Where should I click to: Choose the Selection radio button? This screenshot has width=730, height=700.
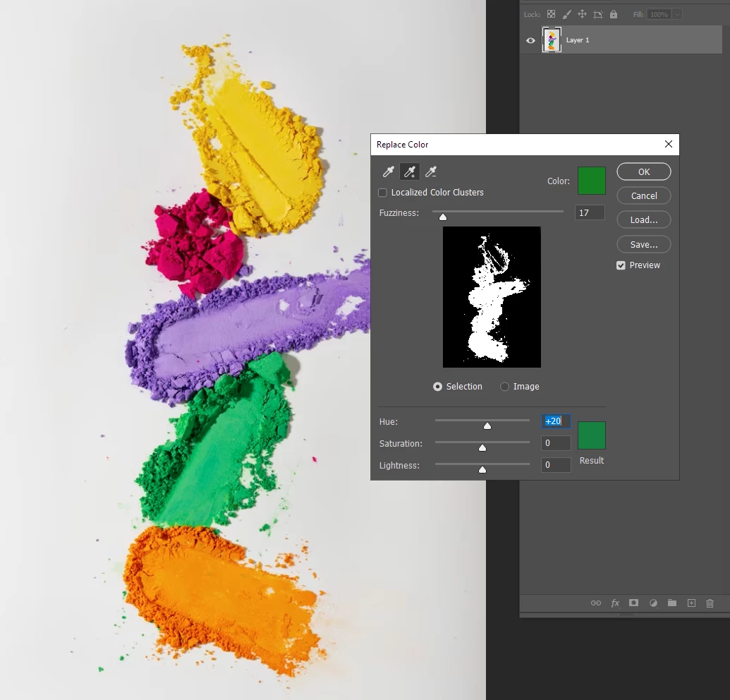pyautogui.click(x=437, y=387)
